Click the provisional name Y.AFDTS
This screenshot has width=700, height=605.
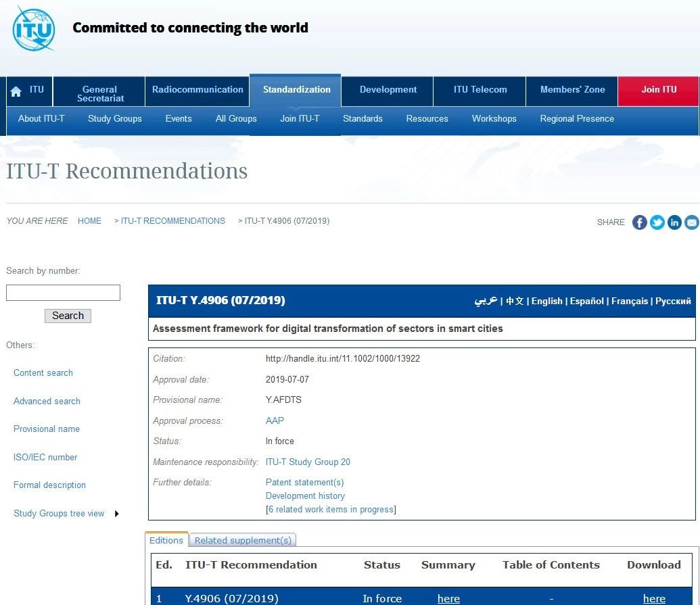pyautogui.click(x=283, y=400)
